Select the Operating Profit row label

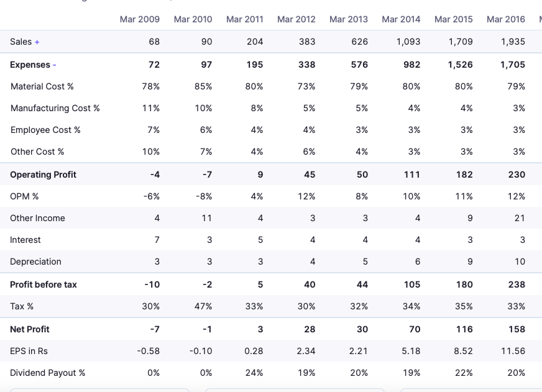point(43,175)
